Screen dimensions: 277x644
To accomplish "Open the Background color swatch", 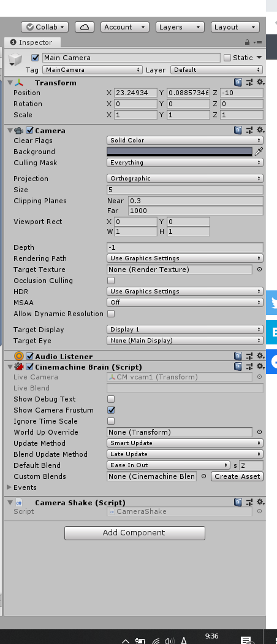I will pyautogui.click(x=180, y=152).
